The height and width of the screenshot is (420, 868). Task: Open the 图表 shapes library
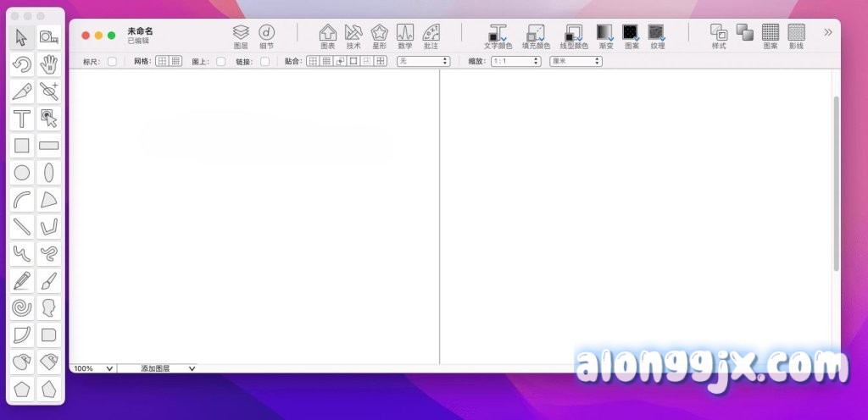(x=328, y=36)
